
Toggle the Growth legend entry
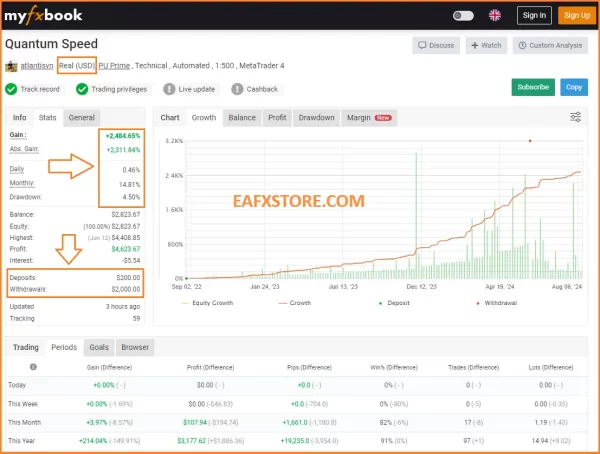(295, 303)
